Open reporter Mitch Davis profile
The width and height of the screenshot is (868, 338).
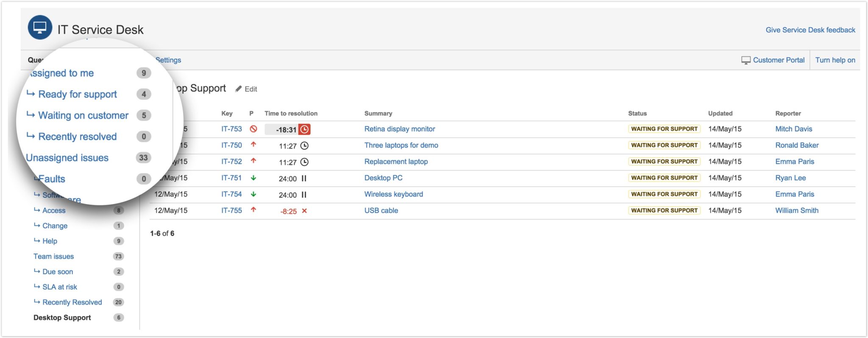pos(794,129)
